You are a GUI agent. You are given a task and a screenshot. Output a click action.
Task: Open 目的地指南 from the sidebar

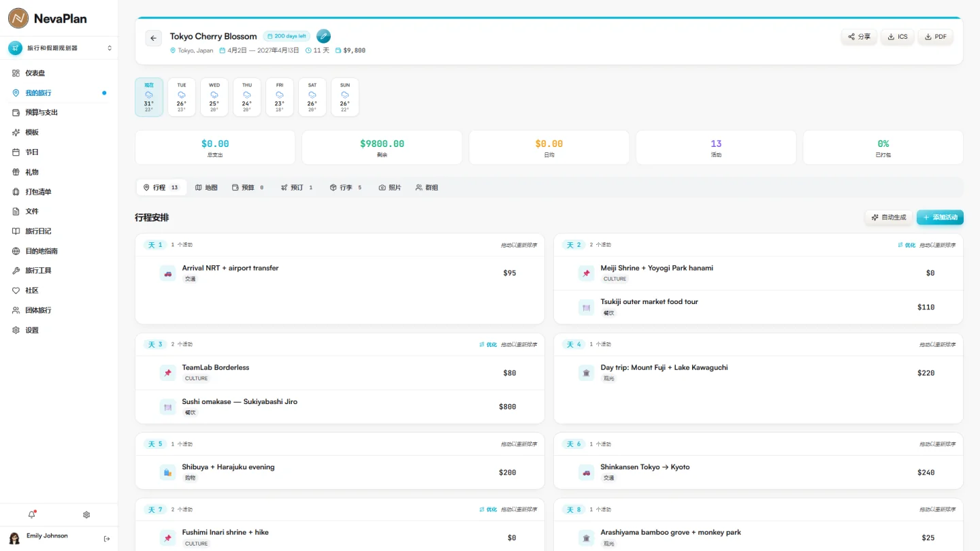tap(59, 251)
